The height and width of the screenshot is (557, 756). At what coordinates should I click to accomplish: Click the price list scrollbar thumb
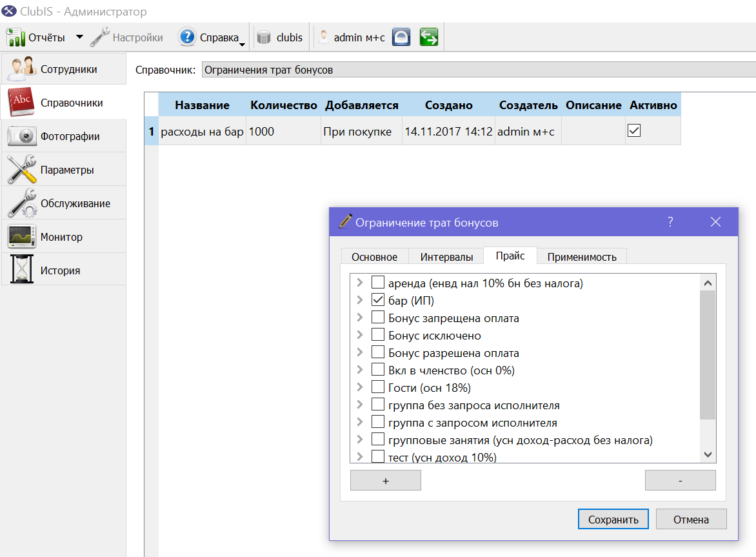point(708,356)
